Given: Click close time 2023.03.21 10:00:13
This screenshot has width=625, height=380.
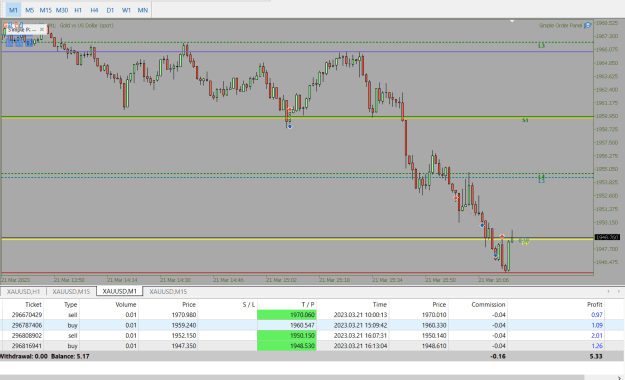Looking at the screenshot, I should tap(360, 315).
